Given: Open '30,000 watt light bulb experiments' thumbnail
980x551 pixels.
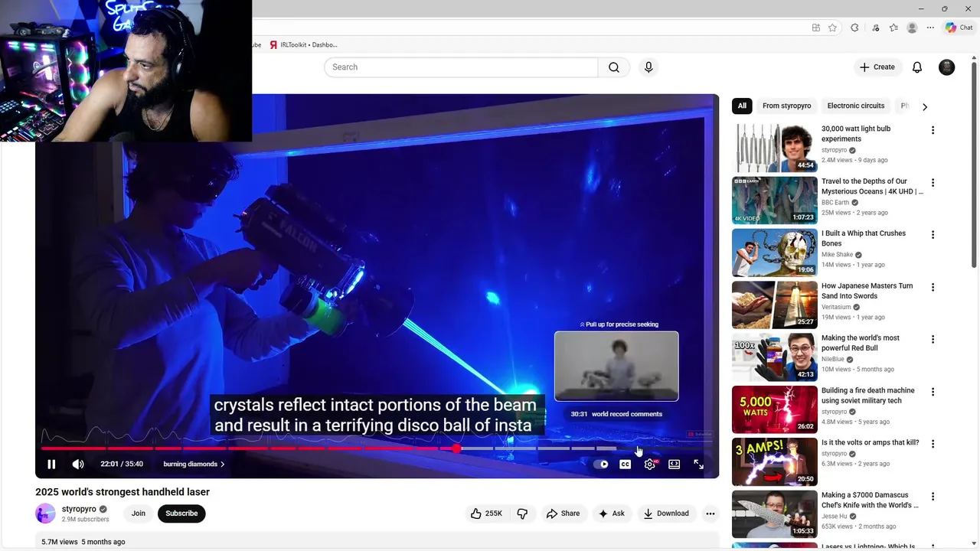Looking at the screenshot, I should click(x=775, y=148).
